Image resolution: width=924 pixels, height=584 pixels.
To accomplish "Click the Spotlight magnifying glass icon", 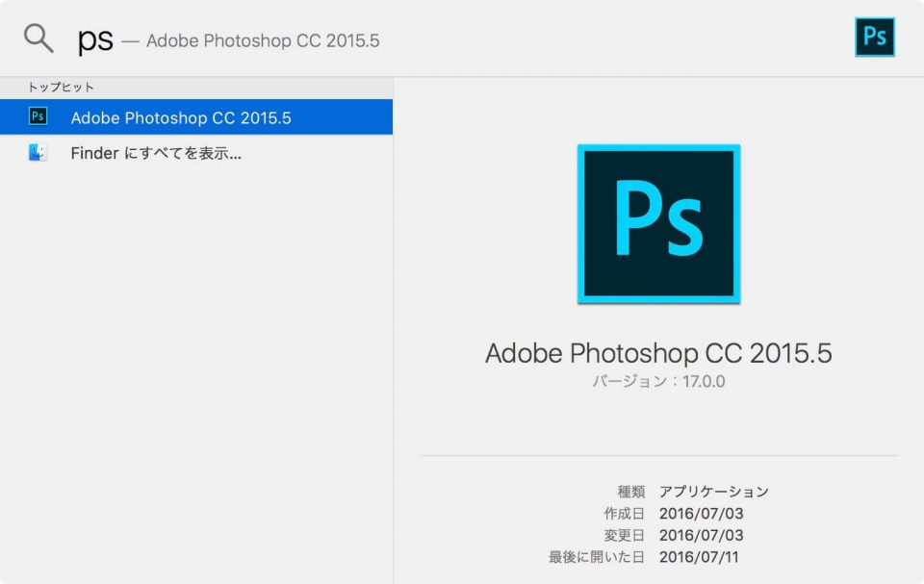I will [38, 38].
